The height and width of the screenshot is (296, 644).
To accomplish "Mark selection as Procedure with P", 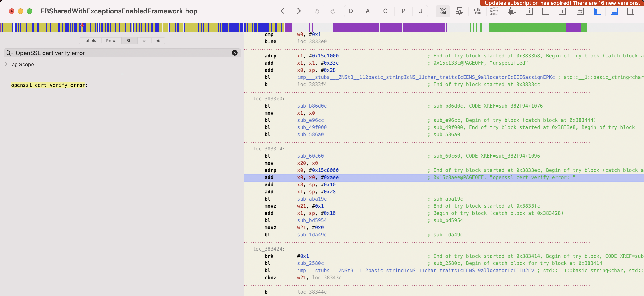I will (x=403, y=11).
